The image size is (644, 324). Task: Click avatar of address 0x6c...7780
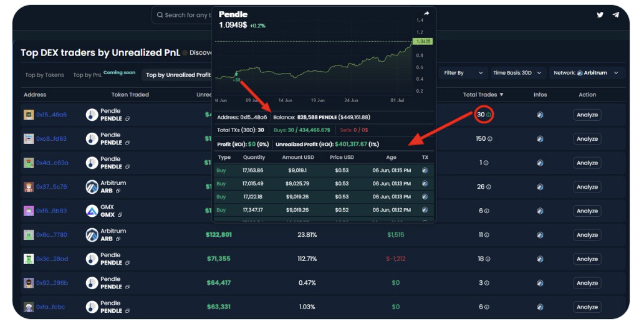pyautogui.click(x=29, y=235)
